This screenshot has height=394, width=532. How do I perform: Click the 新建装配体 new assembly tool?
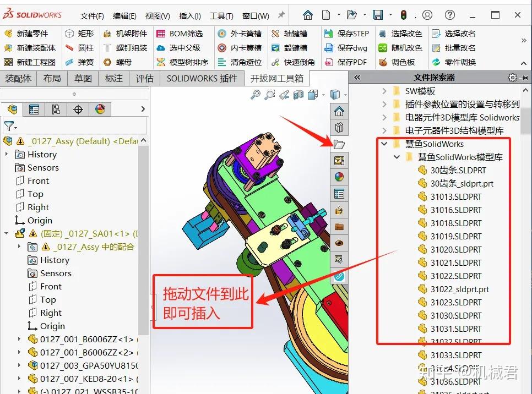point(30,48)
